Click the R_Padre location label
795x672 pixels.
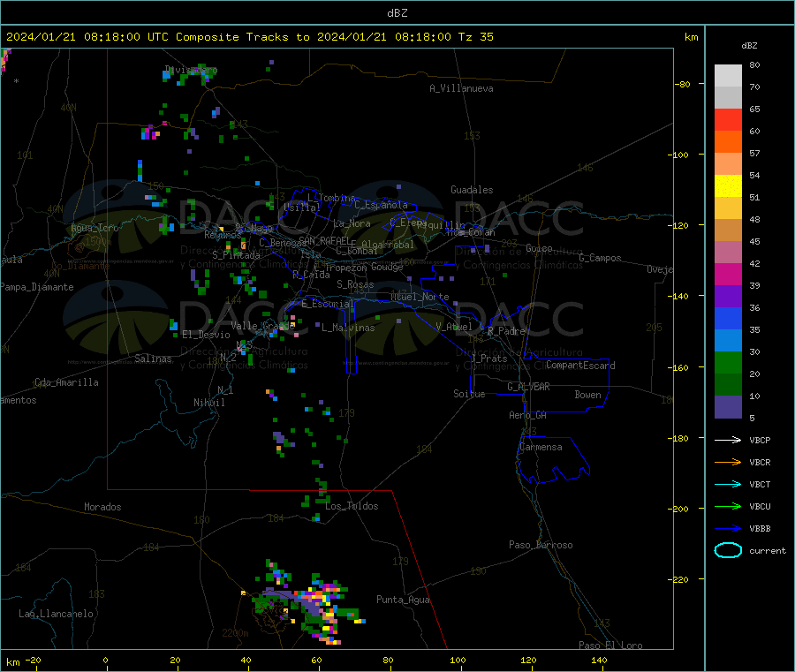coord(506,331)
